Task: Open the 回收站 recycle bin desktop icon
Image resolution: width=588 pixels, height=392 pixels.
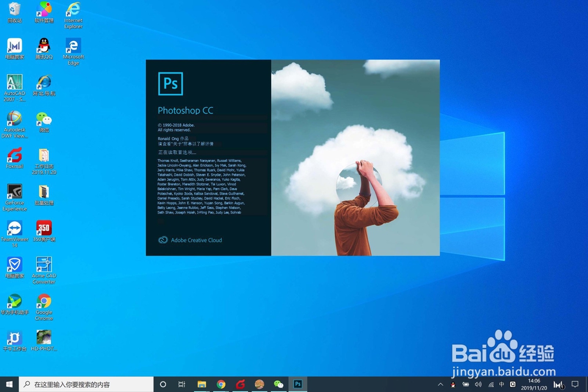Action: (15, 12)
